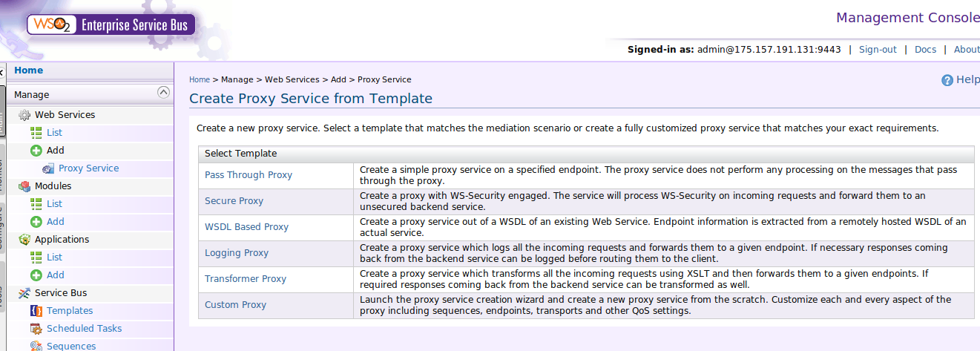This screenshot has height=351, width=980.
Task: Click Home in the breadcrumb
Action: 200,79
